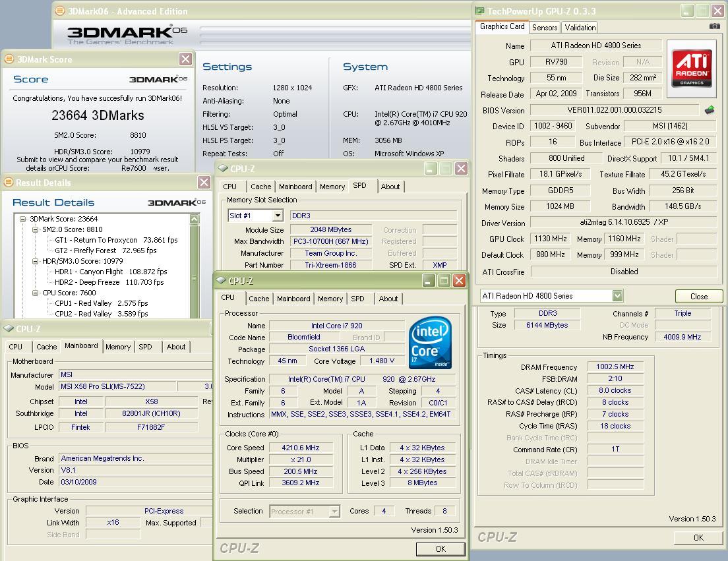
Task: Select HDR1 - Canyon Flight result row
Action: [x=111, y=272]
